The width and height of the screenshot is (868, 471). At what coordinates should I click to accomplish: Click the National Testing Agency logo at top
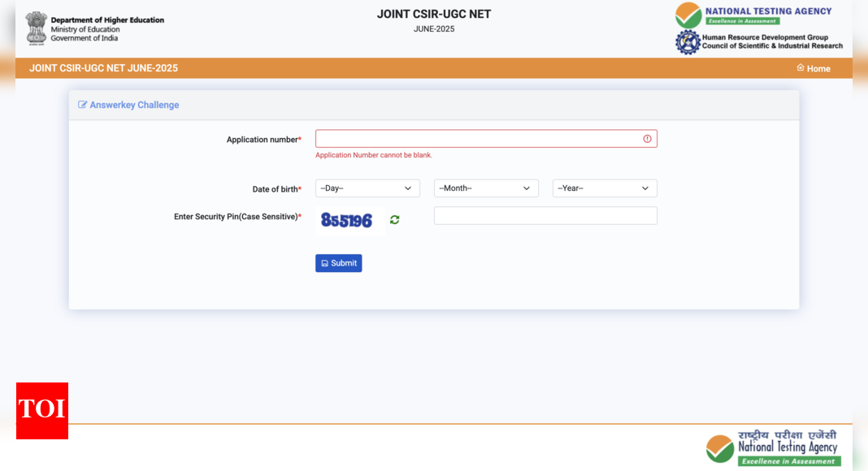(753, 15)
